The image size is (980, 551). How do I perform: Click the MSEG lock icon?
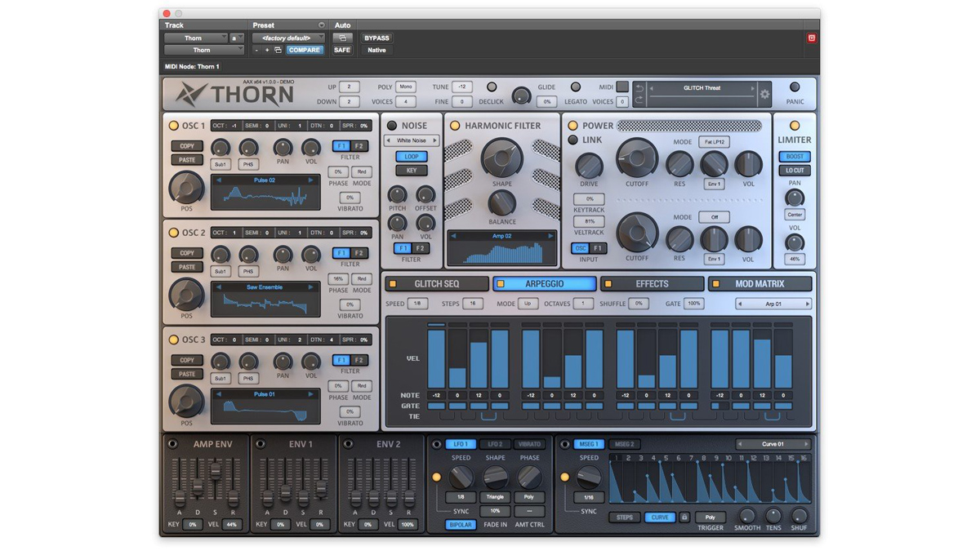click(x=684, y=518)
